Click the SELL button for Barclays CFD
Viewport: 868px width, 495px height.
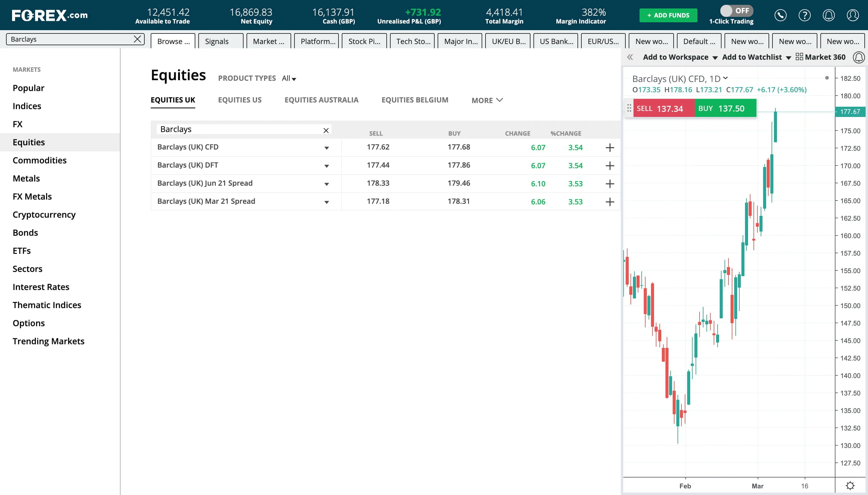661,109
